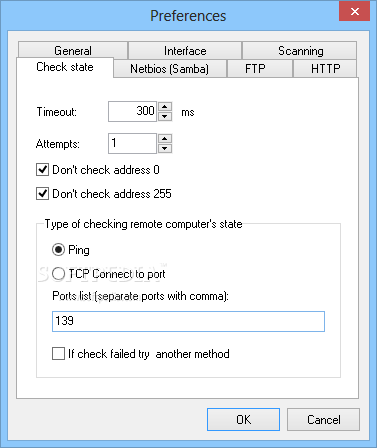
Task: Click the Ports list field containing 139
Action: point(188,321)
